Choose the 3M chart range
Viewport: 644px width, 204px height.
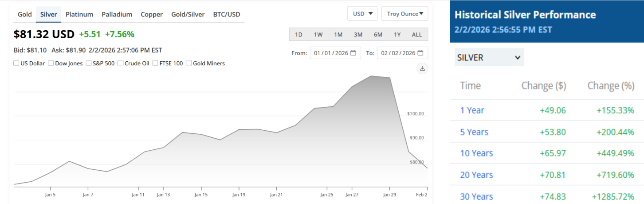pos(358,34)
